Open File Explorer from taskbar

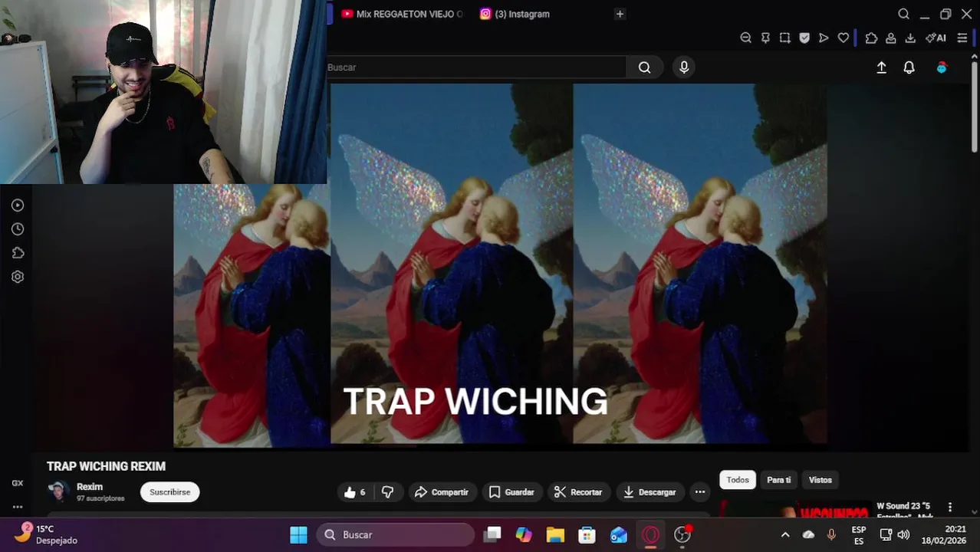point(555,535)
